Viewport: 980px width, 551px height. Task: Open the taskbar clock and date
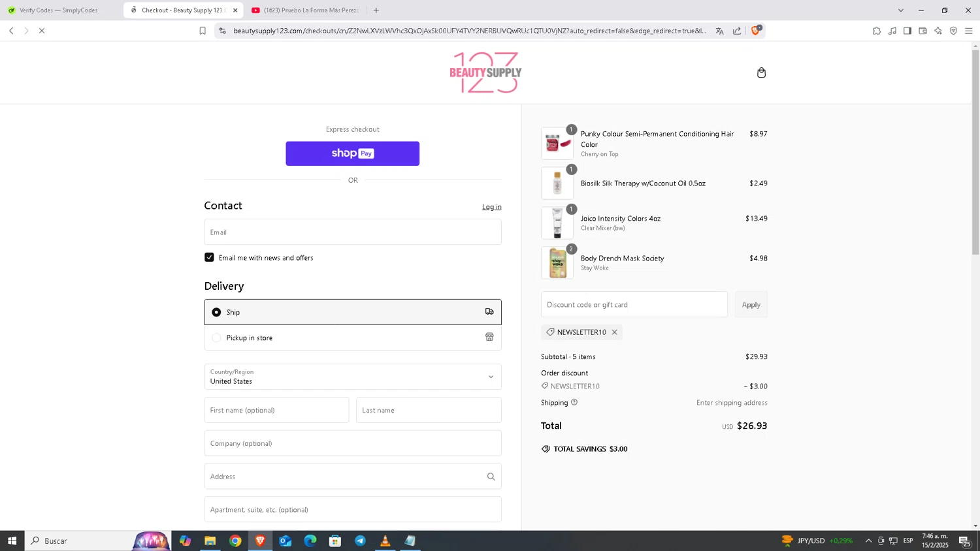pyautogui.click(x=935, y=541)
